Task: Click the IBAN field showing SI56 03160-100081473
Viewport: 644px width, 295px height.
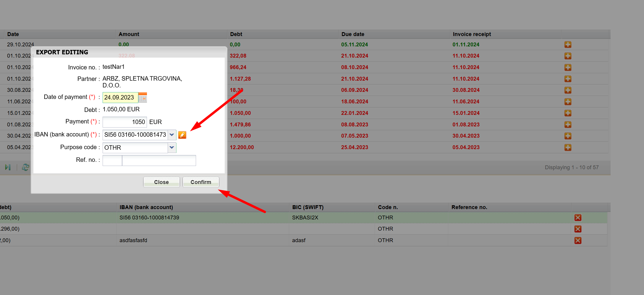Action: [135, 135]
